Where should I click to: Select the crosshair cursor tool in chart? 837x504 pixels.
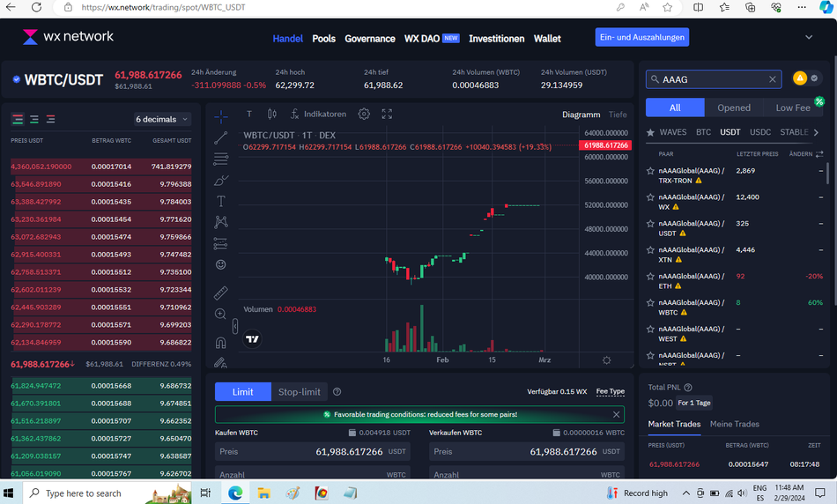(221, 116)
